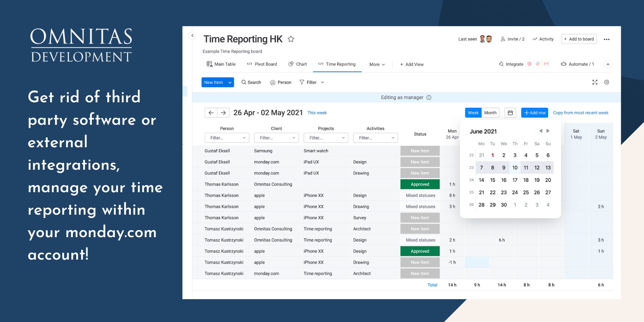Viewport: 644px width, 322px height.
Task: Open the New Item dropdown arrow
Action: coord(230,82)
